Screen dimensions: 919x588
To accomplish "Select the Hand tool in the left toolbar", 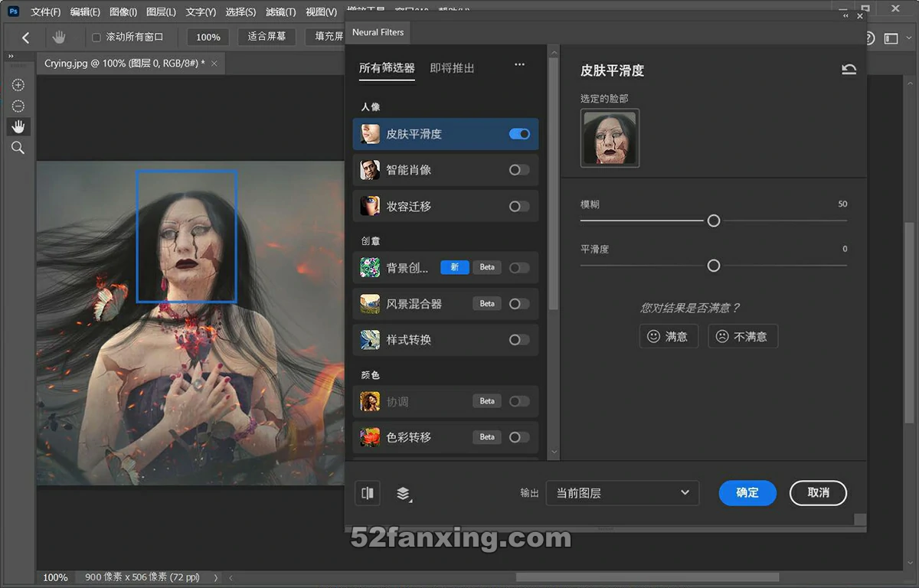I will [18, 126].
